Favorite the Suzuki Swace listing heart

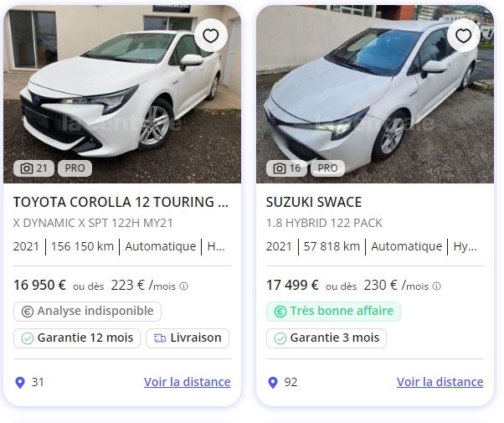click(463, 35)
